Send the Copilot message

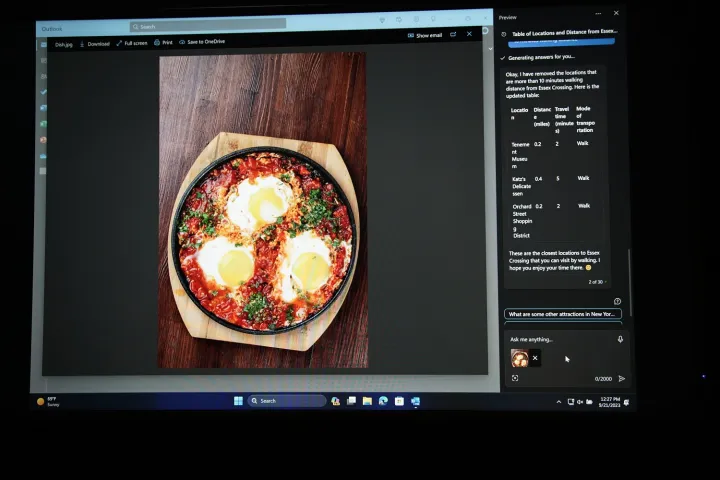(x=622, y=378)
